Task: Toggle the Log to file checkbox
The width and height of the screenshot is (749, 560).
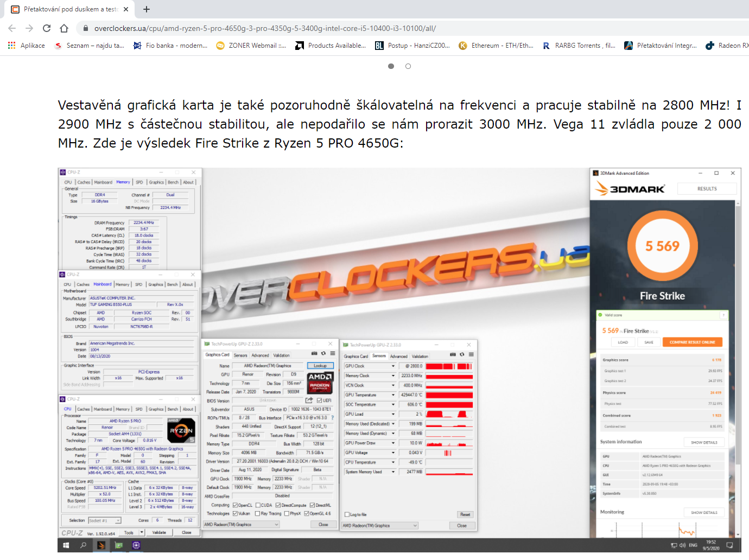Action: coord(347,514)
